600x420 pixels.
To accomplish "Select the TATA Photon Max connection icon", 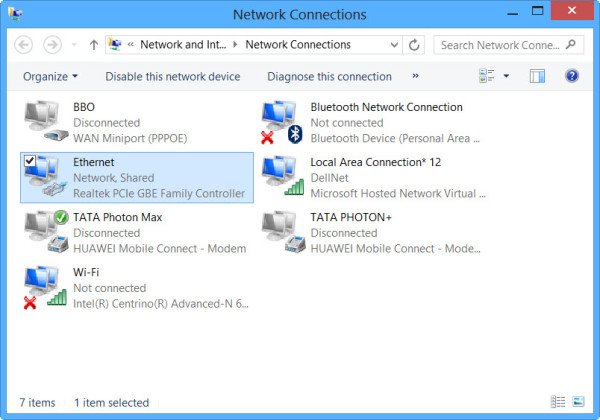I will (x=44, y=232).
